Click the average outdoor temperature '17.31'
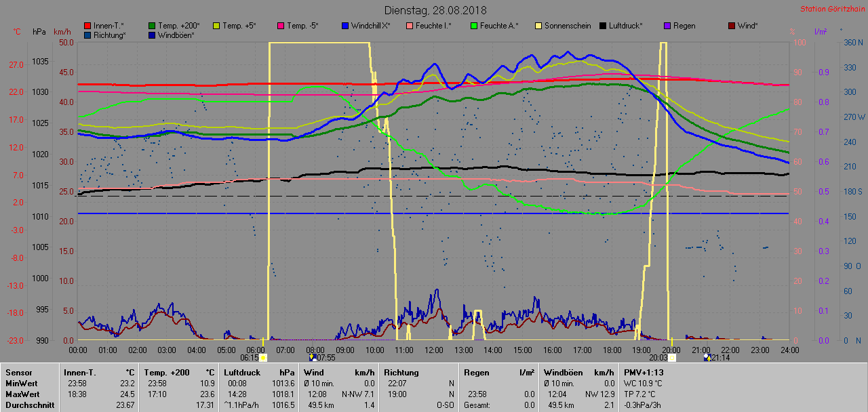This screenshot has height=412, width=868. [204, 405]
